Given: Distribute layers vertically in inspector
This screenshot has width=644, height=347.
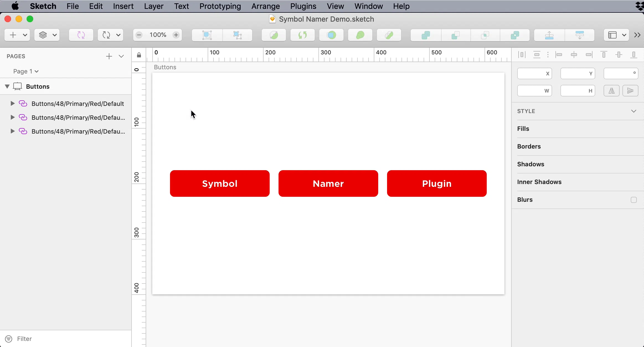Looking at the screenshot, I should click(x=537, y=55).
